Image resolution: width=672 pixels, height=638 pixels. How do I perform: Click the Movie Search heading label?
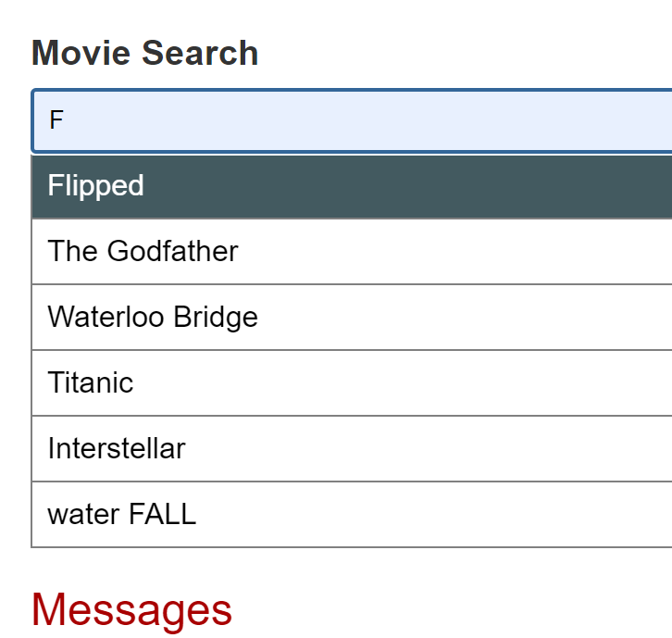(144, 53)
